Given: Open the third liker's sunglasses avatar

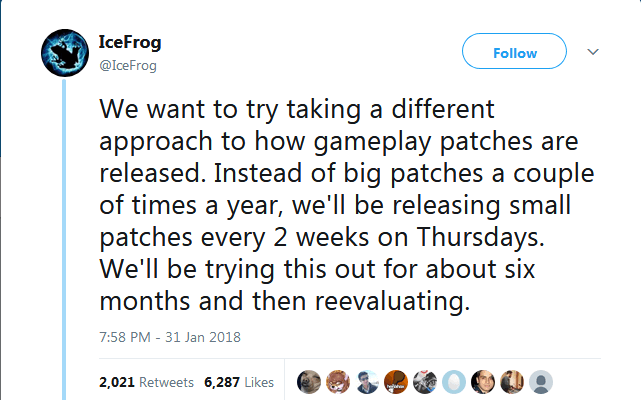Looking at the screenshot, I should (x=368, y=382).
